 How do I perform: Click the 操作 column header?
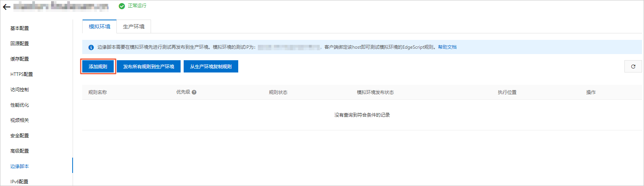click(x=591, y=92)
